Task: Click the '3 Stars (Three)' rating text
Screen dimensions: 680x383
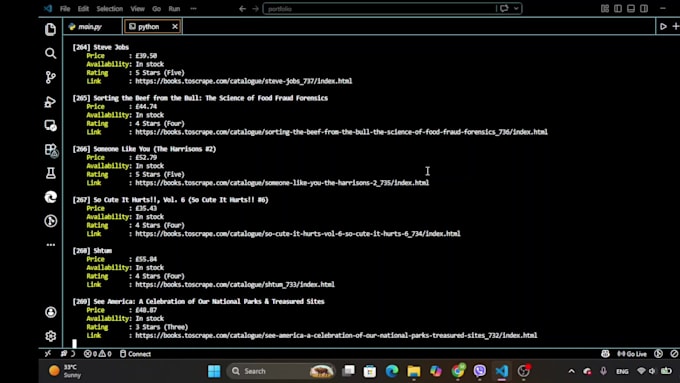Action: pyautogui.click(x=161, y=327)
